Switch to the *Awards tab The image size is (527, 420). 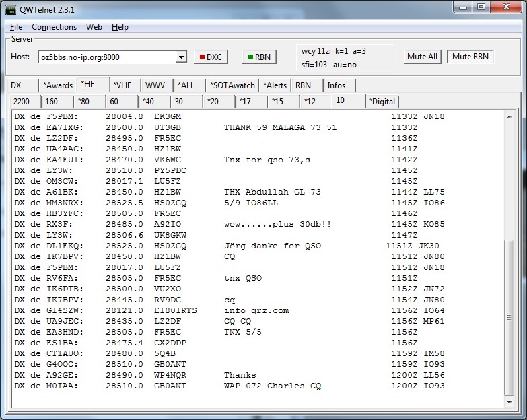coord(57,85)
